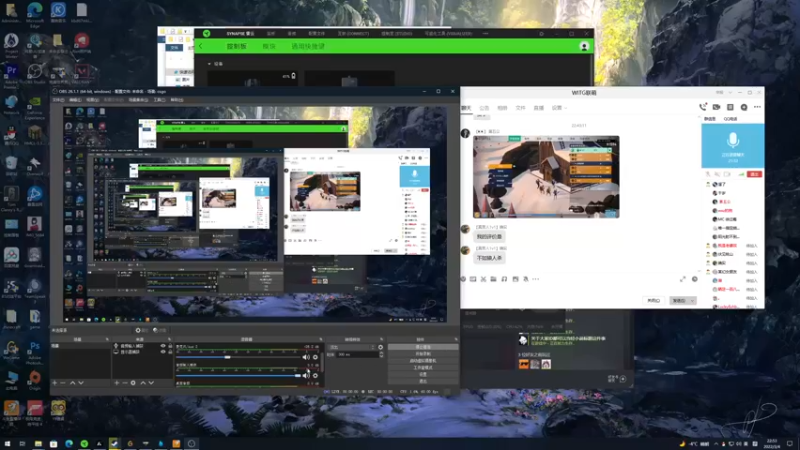Start voice call in QQ group window
This screenshot has width=800, height=450.
tap(703, 107)
